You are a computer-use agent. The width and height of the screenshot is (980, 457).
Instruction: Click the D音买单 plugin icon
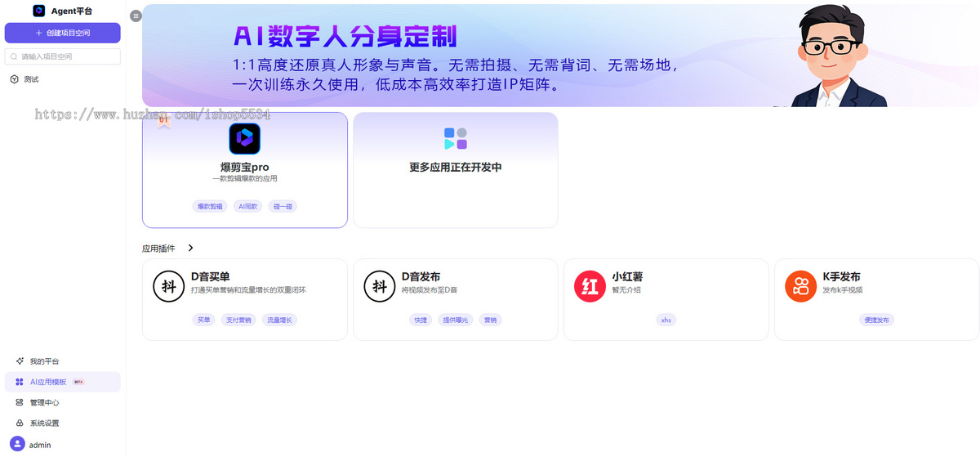[169, 286]
